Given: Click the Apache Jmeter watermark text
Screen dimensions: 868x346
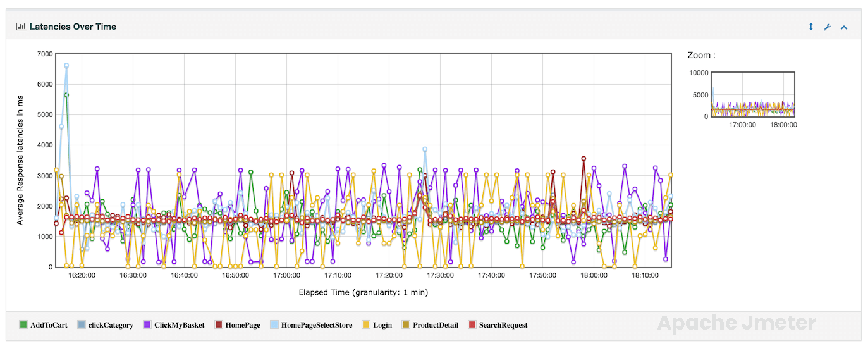Looking at the screenshot, I should click(x=737, y=323).
